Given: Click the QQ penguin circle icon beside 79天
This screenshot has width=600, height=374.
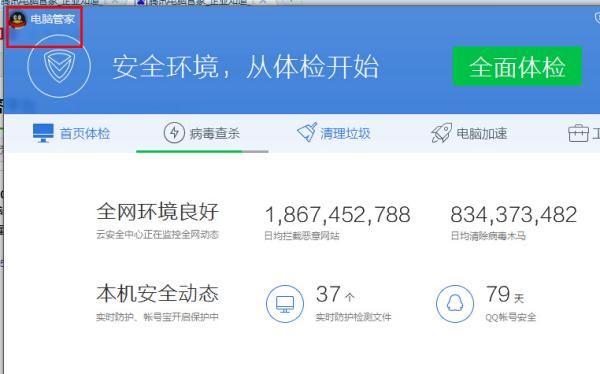Looking at the screenshot, I should pyautogui.click(x=455, y=304).
